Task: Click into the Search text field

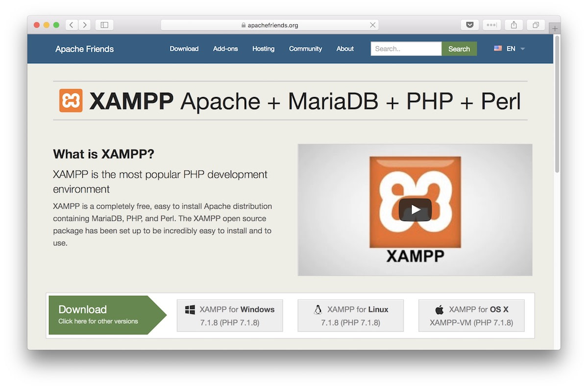Action: point(406,49)
